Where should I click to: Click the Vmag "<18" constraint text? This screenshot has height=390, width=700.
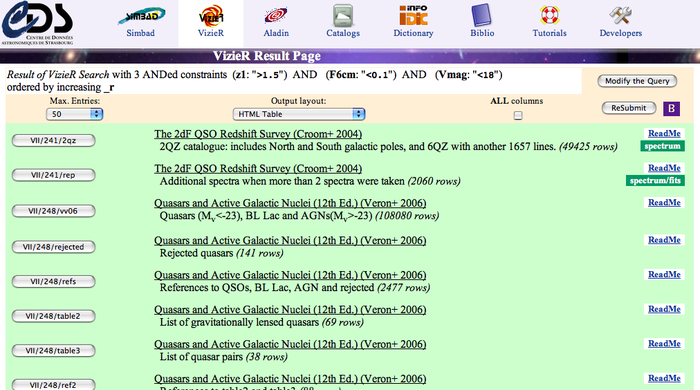[x=469, y=75]
